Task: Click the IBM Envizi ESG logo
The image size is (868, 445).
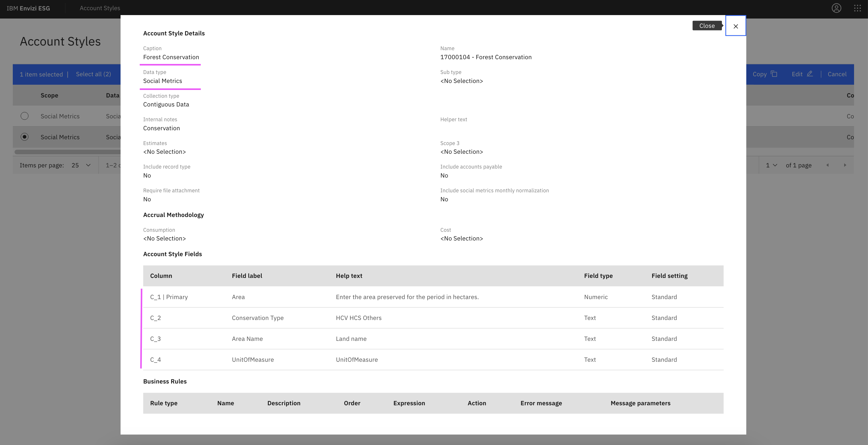Action: point(28,8)
